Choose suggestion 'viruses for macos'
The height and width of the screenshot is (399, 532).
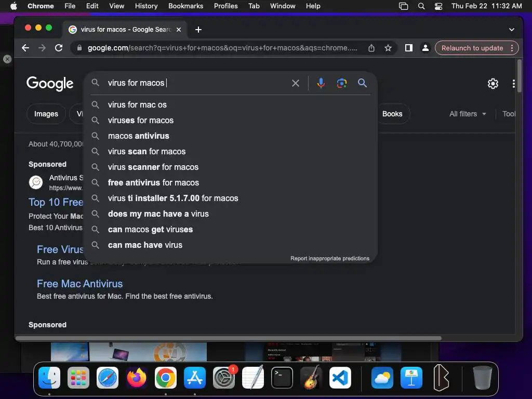[x=231, y=121]
